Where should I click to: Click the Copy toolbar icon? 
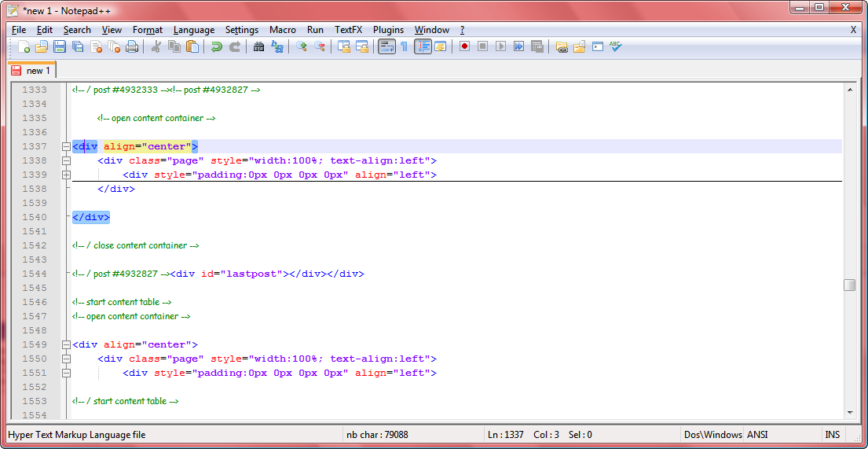(174, 47)
